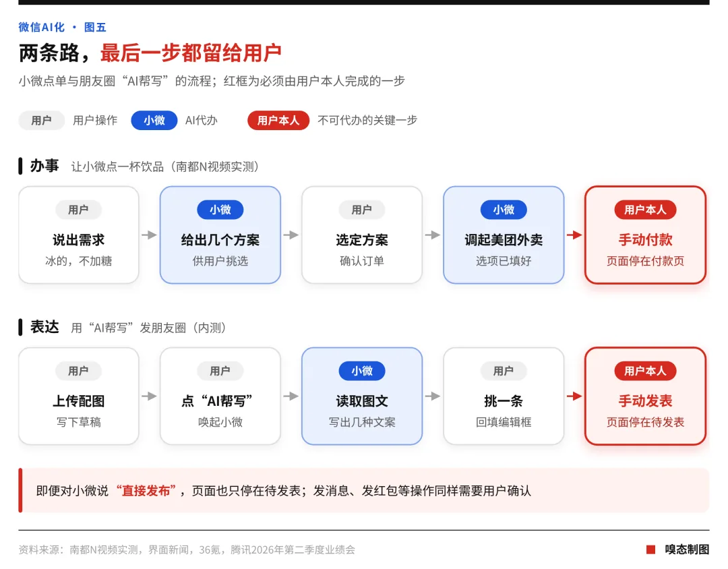Click the card title 挑一条
Image resolution: width=728 pixels, height=569 pixels.
tap(504, 401)
